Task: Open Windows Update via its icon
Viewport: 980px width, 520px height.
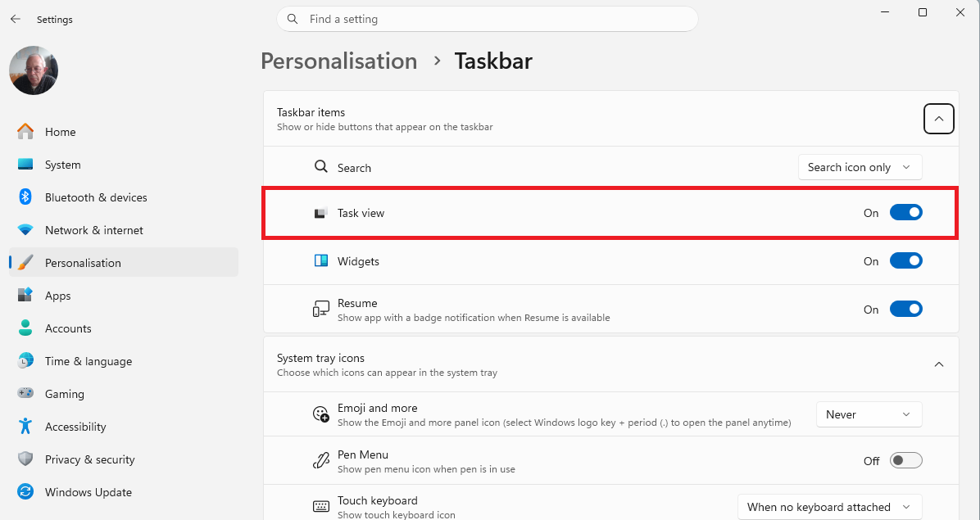Action: pos(25,492)
